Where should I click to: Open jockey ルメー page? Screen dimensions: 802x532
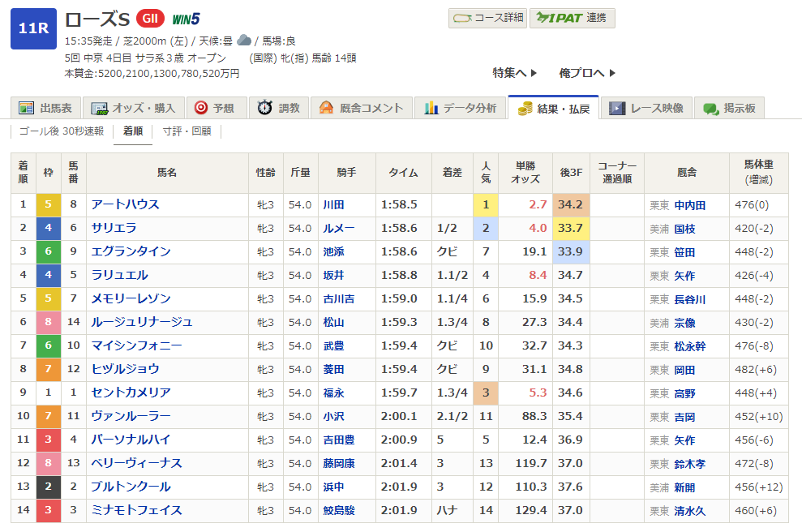[339, 229]
